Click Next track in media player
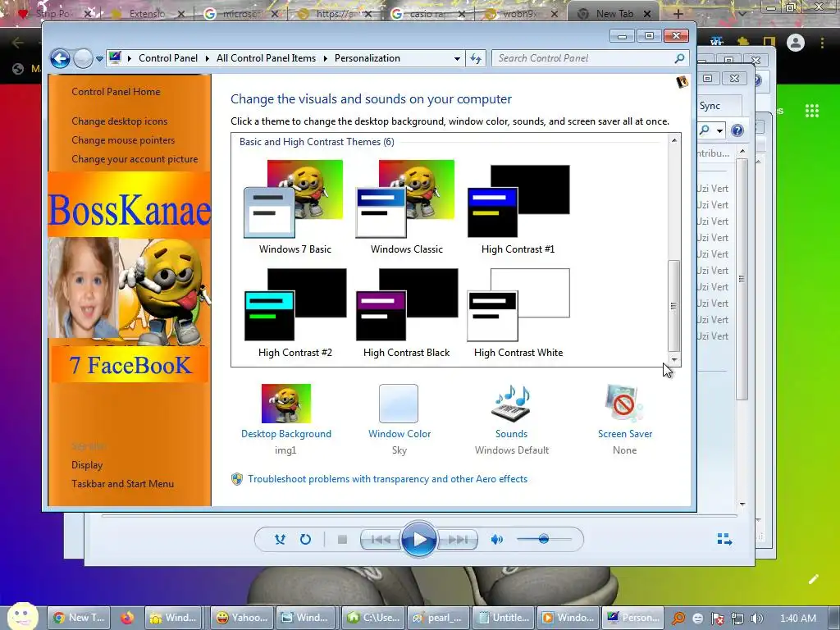The height and width of the screenshot is (630, 840). pyautogui.click(x=457, y=540)
